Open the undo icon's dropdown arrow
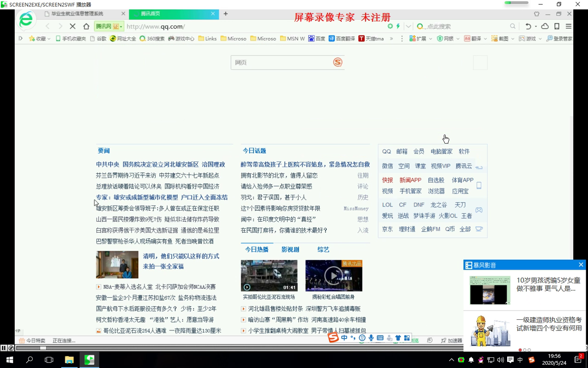 click(536, 27)
